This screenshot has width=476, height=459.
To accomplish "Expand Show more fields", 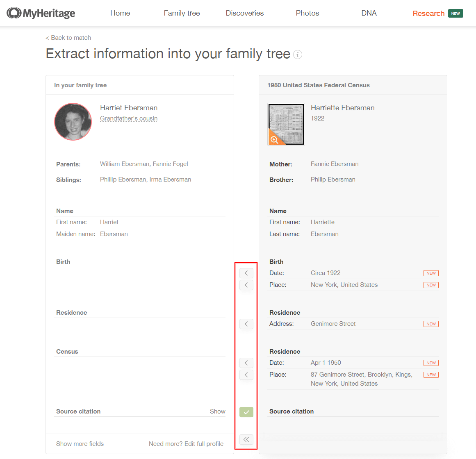I will pyautogui.click(x=80, y=444).
